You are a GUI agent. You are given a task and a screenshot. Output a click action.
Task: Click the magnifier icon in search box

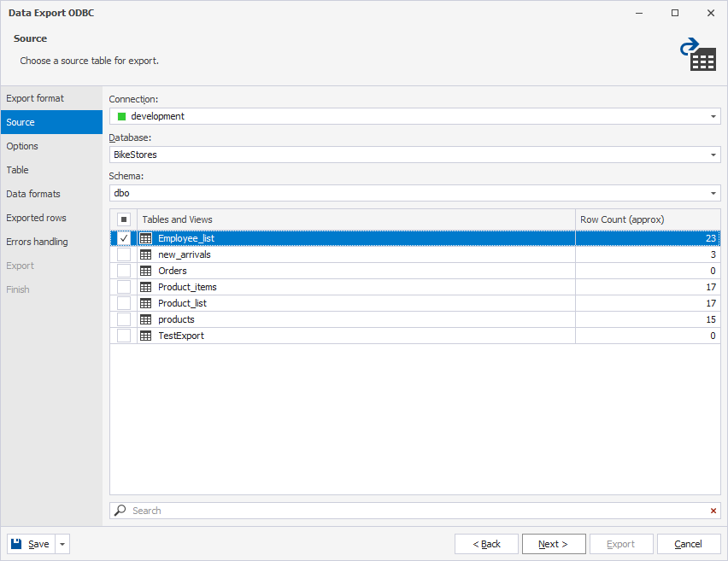120,511
